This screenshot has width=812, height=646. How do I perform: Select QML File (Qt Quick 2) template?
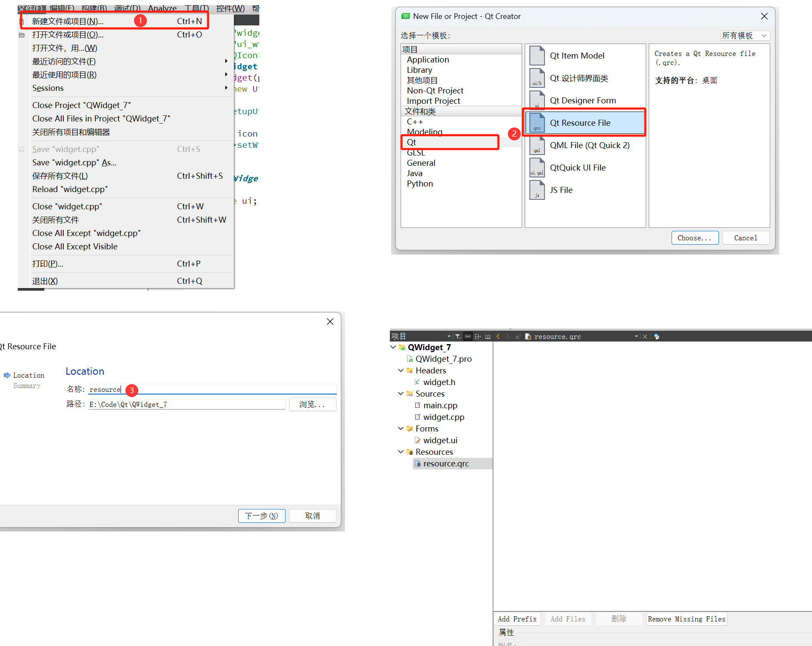(585, 145)
